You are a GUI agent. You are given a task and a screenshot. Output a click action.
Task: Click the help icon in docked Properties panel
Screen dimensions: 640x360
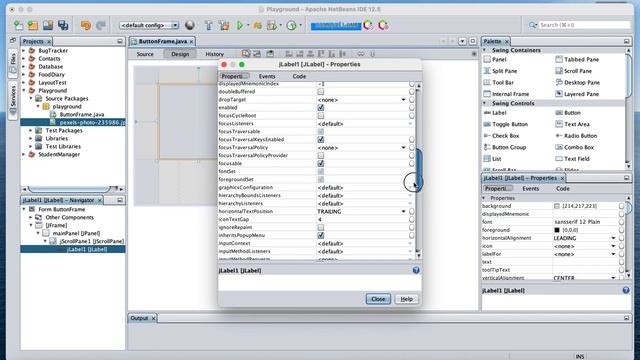[626, 290]
